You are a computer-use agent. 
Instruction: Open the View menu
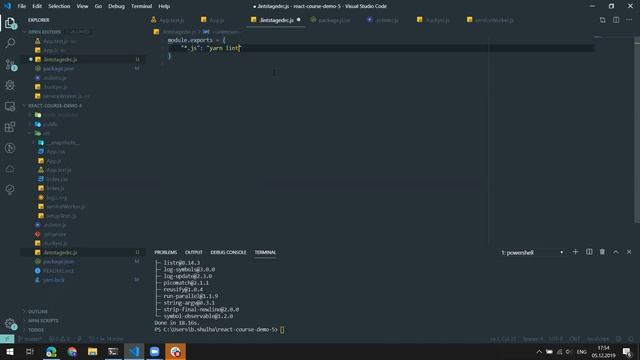click(82, 6)
